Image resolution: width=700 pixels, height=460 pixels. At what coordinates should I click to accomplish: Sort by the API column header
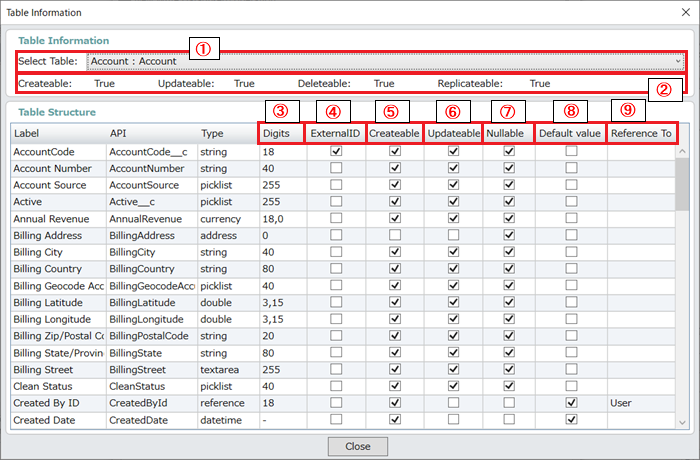pos(152,134)
